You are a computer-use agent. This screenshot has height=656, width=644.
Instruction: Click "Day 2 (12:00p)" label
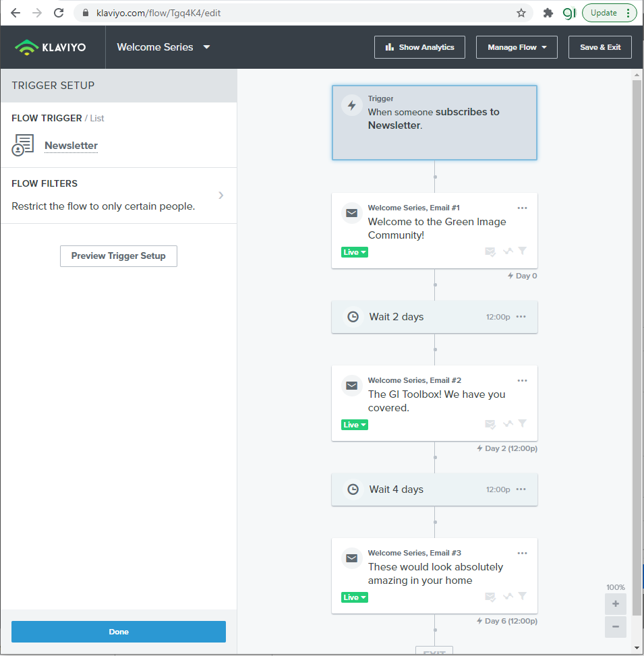pyautogui.click(x=511, y=448)
